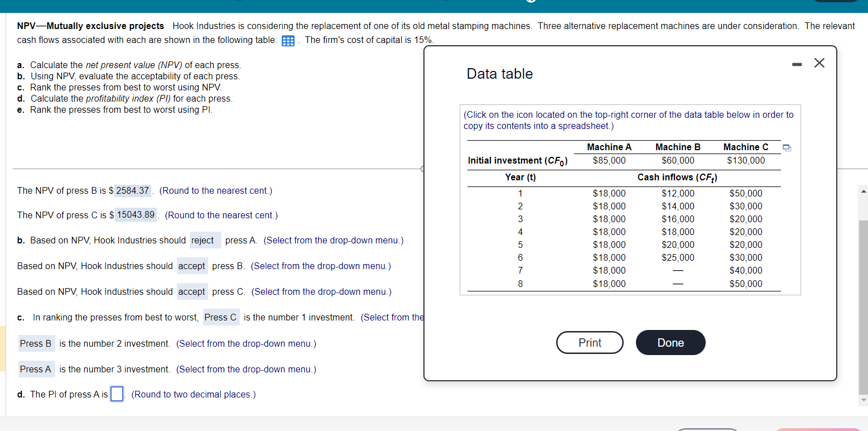Open the press A reject dropdown
The width and height of the screenshot is (868, 431).
click(x=205, y=241)
